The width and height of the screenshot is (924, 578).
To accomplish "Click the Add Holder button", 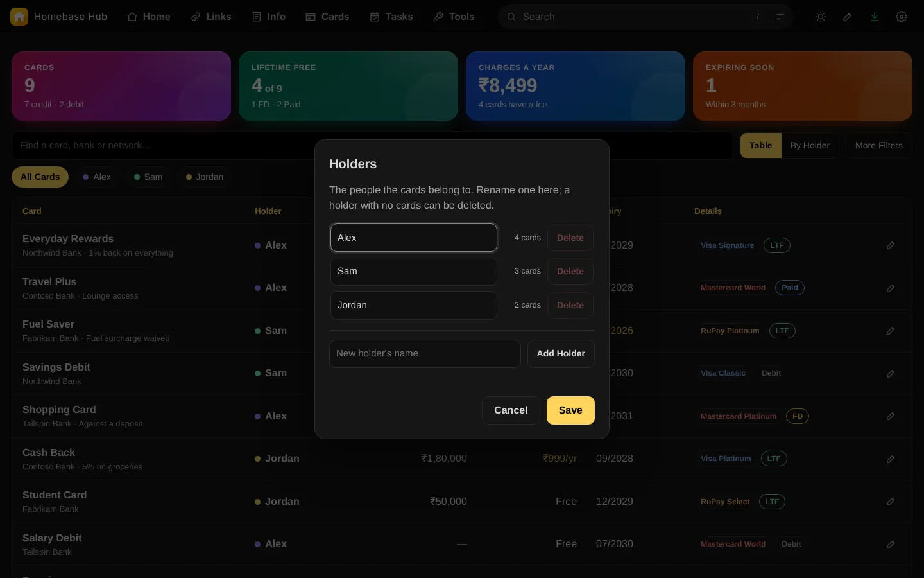I will tap(561, 354).
